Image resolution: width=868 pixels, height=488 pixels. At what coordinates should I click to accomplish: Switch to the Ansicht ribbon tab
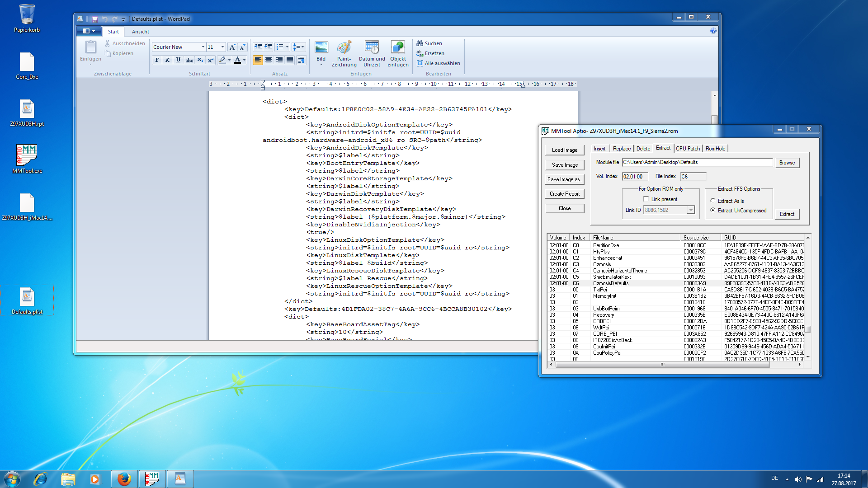(x=140, y=32)
